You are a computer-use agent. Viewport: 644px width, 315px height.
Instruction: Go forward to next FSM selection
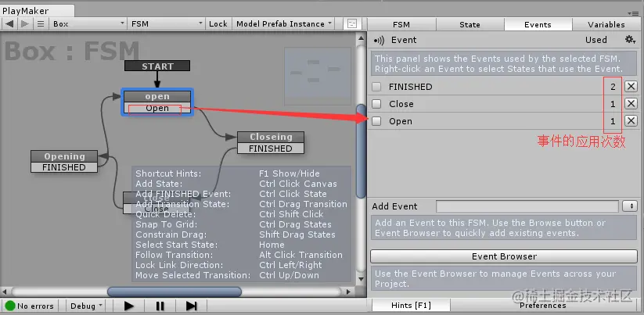(24, 23)
